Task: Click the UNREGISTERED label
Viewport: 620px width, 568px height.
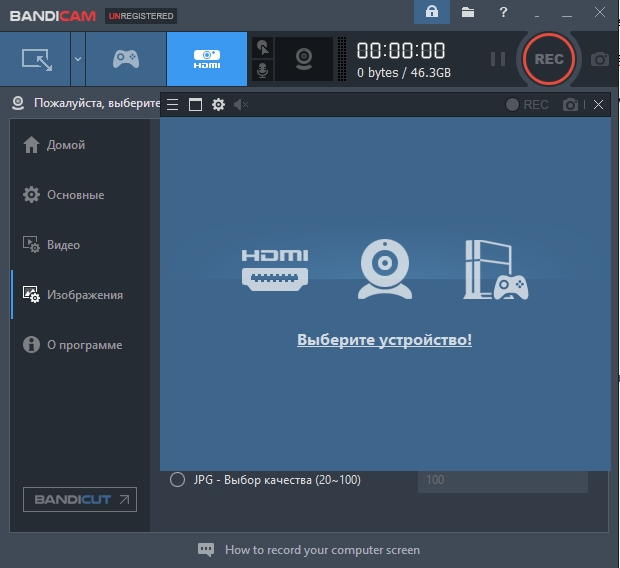Action: (141, 16)
